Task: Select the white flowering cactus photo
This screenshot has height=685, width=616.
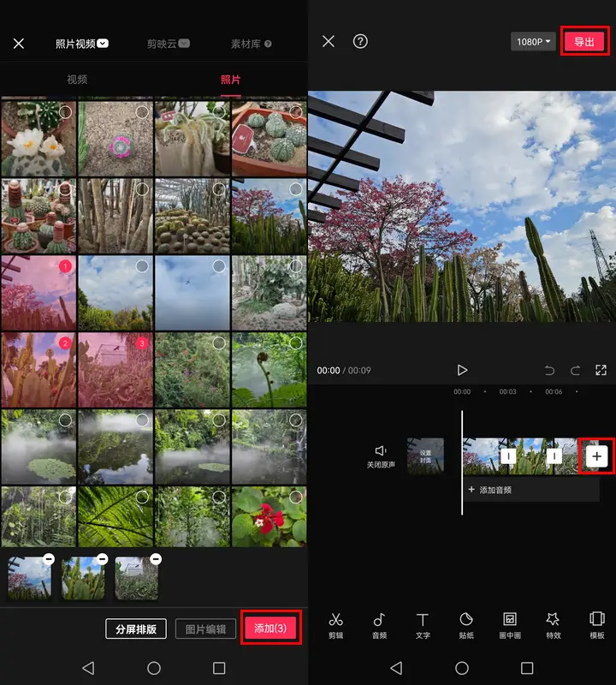Action: 38,138
